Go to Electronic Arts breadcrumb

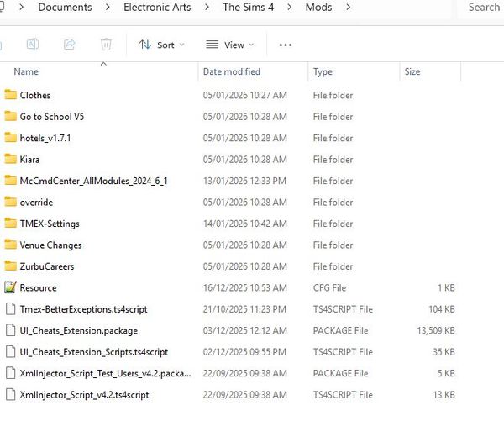pyautogui.click(x=157, y=8)
